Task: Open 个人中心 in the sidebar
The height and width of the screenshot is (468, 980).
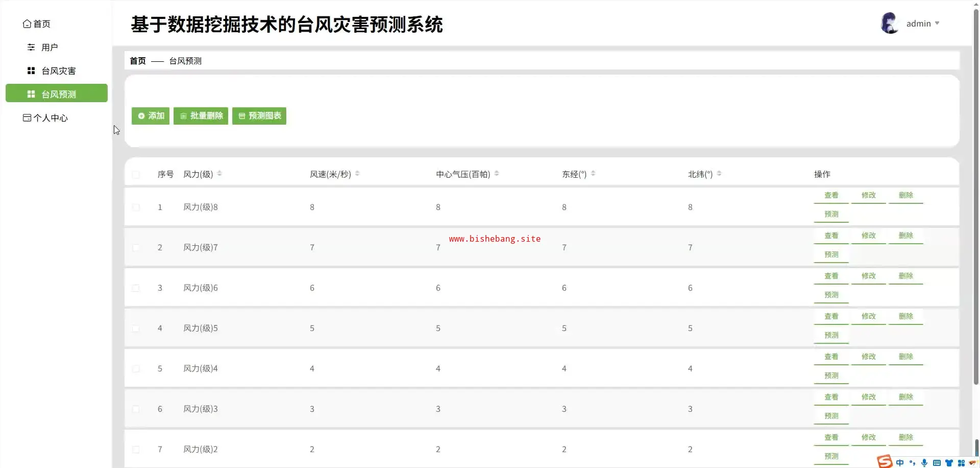Action: pos(45,118)
